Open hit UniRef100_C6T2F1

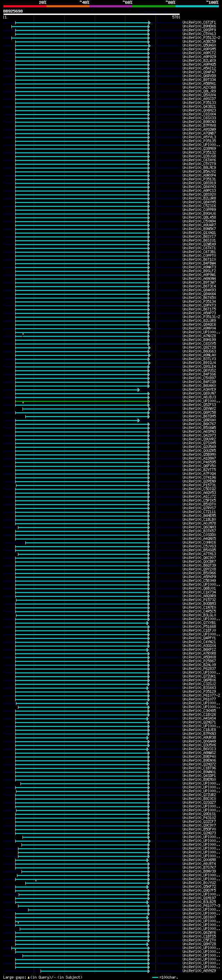click(x=199, y=23)
